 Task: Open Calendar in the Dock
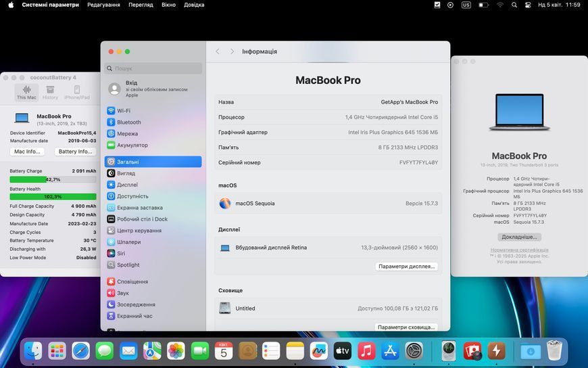(224, 350)
